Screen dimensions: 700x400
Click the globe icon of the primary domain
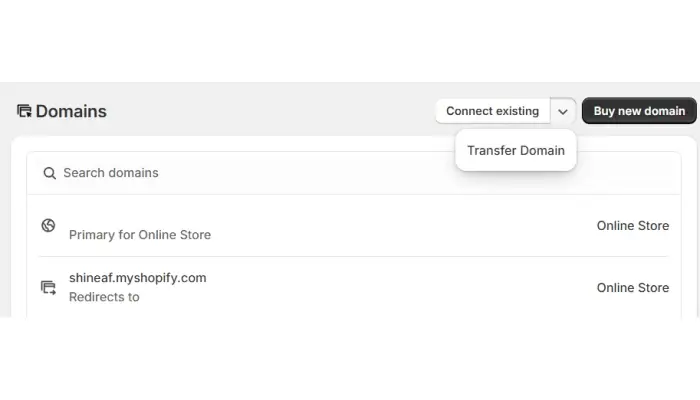[x=48, y=225]
